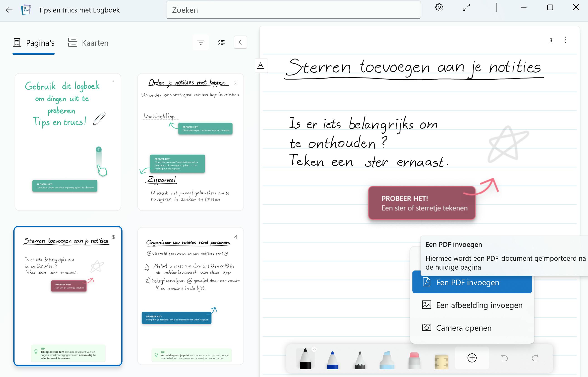Undo the last stroke
588x377 pixels.
pyautogui.click(x=504, y=358)
